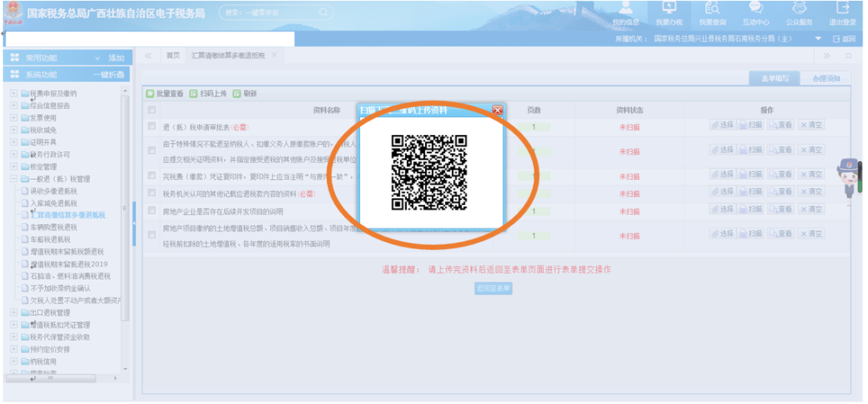Click the 返回至表单 button

pos(493,288)
